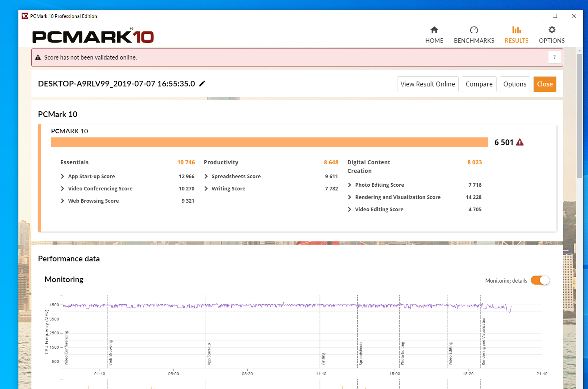Click the orange Close button
The height and width of the screenshot is (389, 588).
545,84
